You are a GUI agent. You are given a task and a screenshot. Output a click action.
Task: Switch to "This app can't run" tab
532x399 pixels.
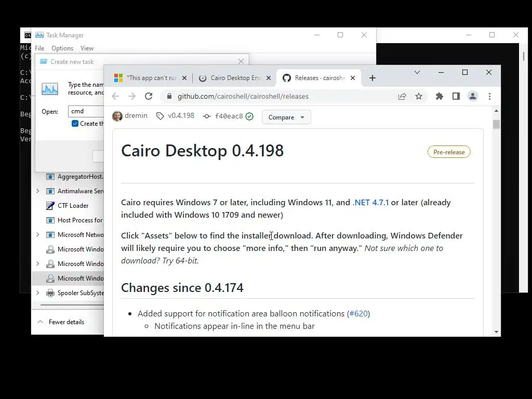[x=151, y=78]
